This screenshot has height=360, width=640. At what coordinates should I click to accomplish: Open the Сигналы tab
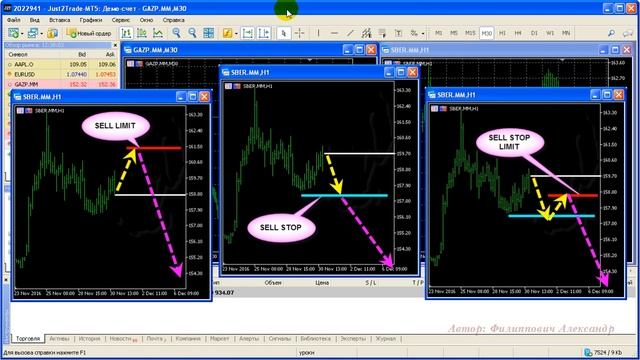click(280, 338)
